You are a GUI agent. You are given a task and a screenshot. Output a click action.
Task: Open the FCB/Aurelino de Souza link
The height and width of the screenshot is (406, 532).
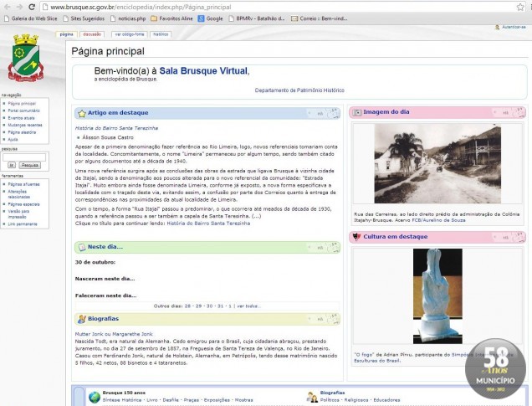coord(438,220)
